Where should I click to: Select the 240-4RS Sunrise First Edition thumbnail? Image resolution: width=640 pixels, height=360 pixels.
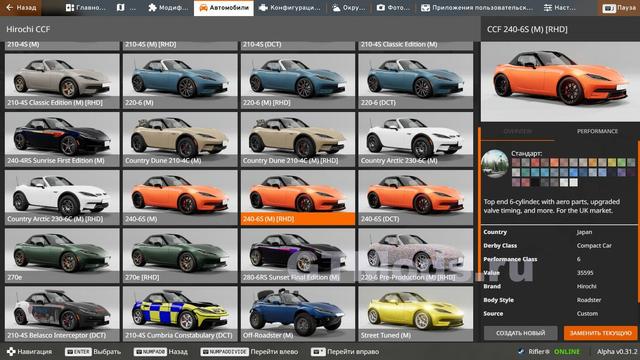click(62, 139)
